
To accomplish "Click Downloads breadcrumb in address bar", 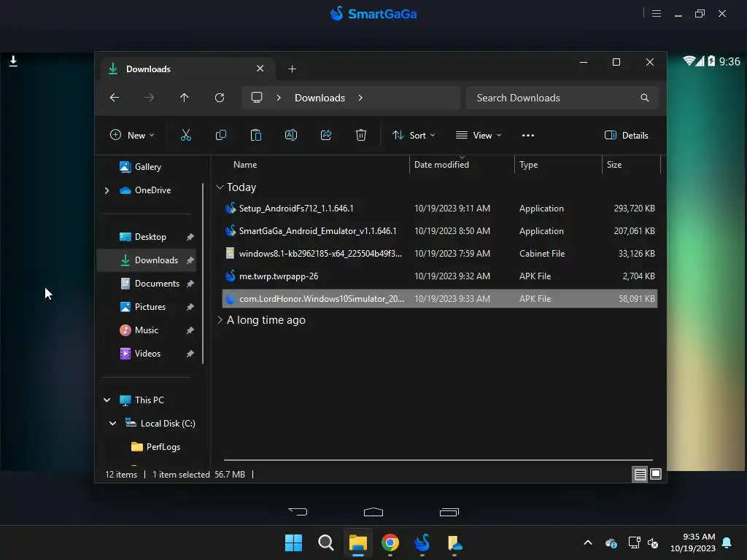I will point(320,98).
